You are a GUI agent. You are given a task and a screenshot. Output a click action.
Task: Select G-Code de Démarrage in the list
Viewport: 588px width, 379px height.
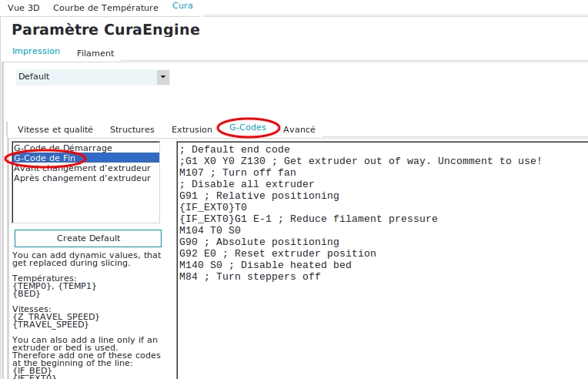[x=63, y=148]
